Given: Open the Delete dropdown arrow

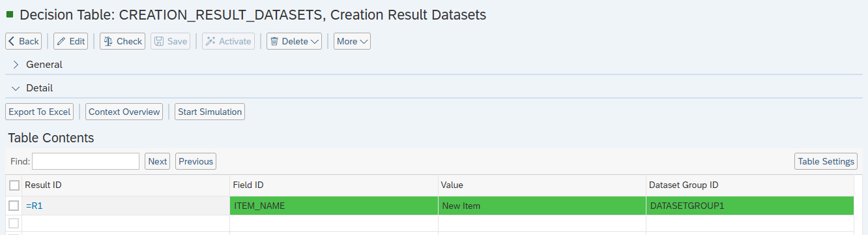Looking at the screenshot, I should coord(315,41).
